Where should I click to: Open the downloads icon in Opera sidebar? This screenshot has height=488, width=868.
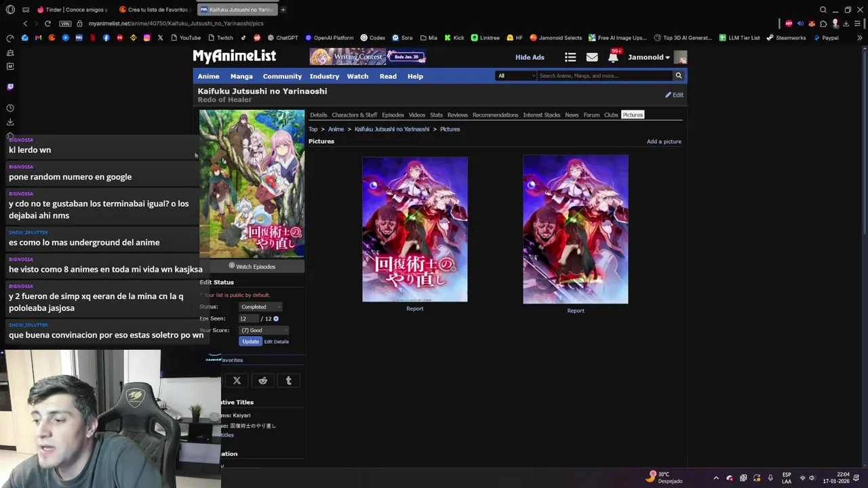pos(10,122)
